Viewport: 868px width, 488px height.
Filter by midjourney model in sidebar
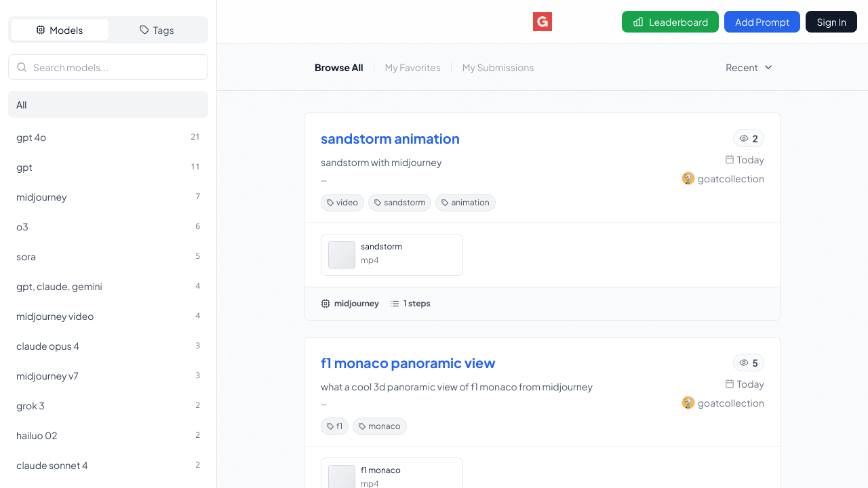click(108, 197)
